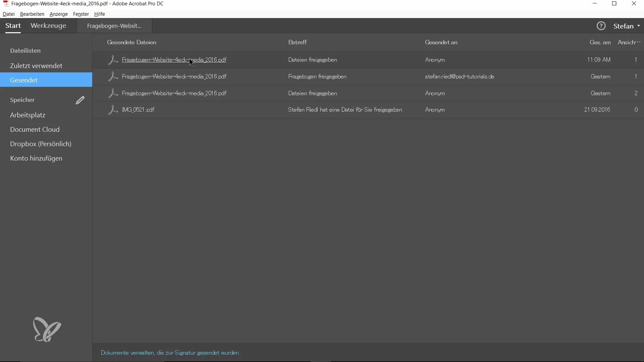
Task: Open the underlined Fragebogen file sent 11:09 AM
Action: (x=174, y=60)
